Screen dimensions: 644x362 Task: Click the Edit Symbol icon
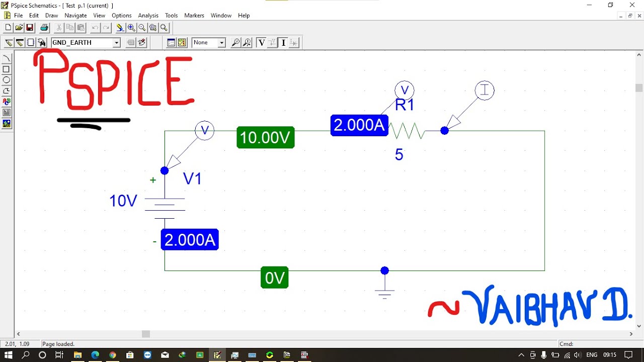142,43
